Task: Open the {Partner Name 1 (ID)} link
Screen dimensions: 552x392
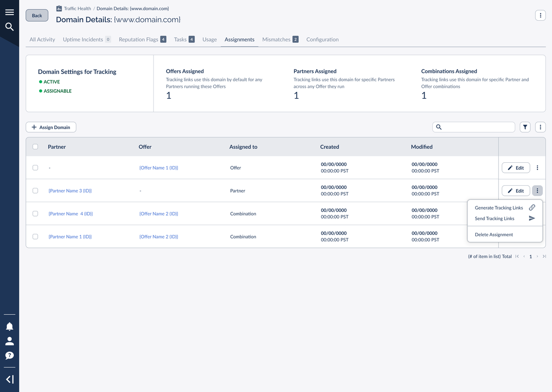Action: pyautogui.click(x=70, y=237)
